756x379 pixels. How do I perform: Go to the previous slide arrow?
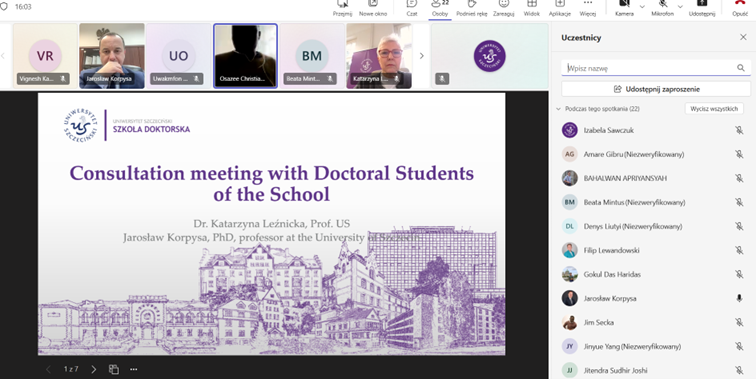[48, 369]
